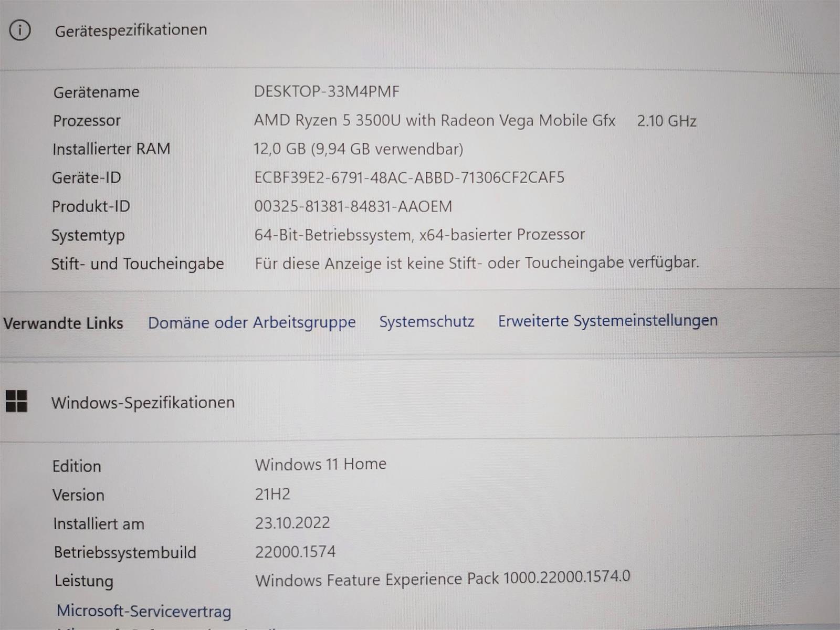Click the Produkt-ID value ending in AAOEM
The height and width of the screenshot is (630, 840).
point(353,206)
